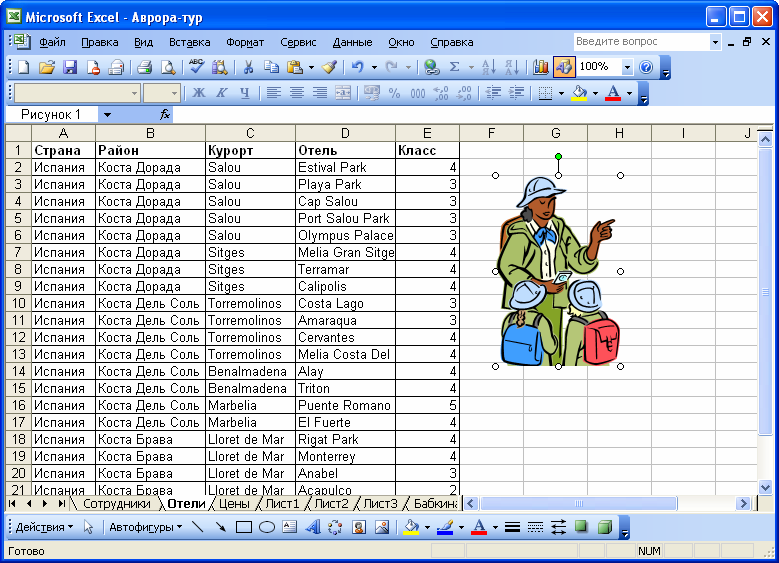Viewport: 779px width, 563px height.
Task: Select column header D
Action: pyautogui.click(x=345, y=133)
